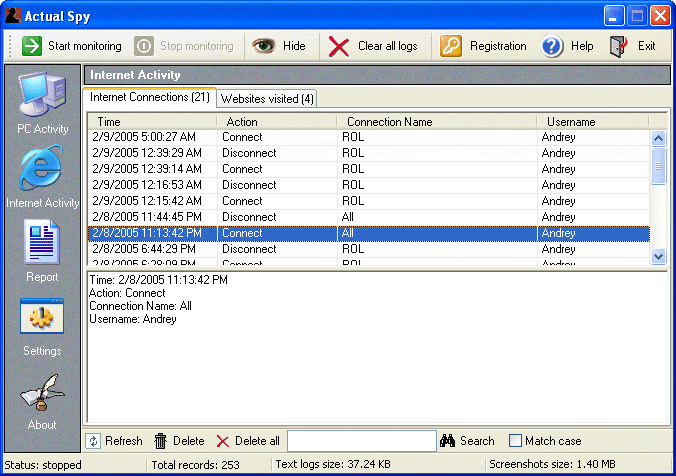Select the highlighted row 2/8/2005 11:13:42 PM
The width and height of the screenshot is (676, 476).
(x=369, y=233)
